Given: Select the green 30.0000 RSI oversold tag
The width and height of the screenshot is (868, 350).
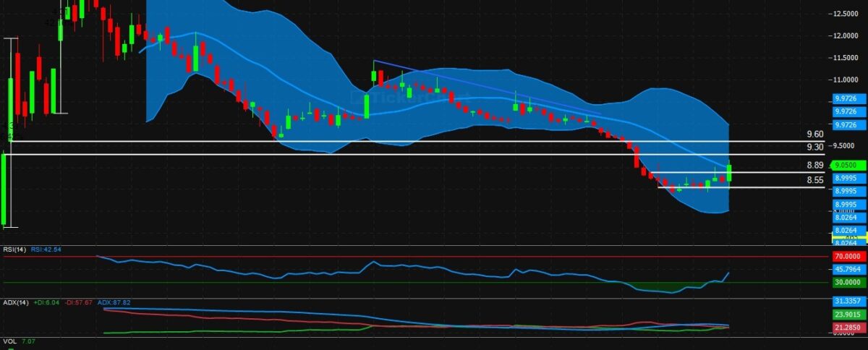Looking at the screenshot, I should coord(848,282).
